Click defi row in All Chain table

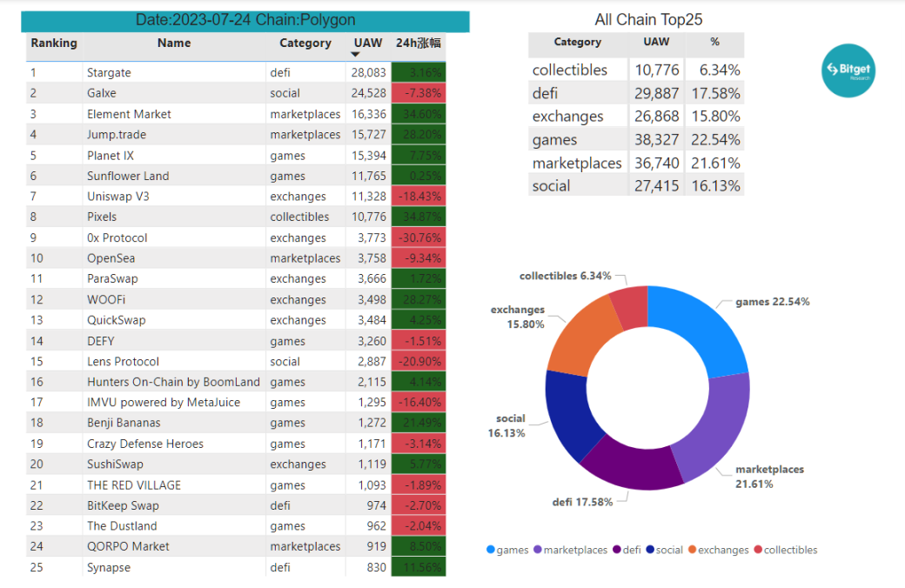pos(636,93)
